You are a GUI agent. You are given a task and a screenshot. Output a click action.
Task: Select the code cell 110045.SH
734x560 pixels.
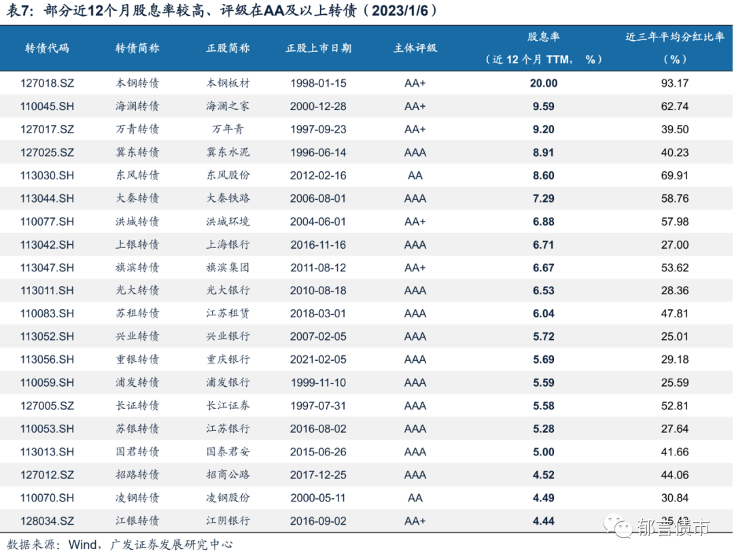pyautogui.click(x=47, y=106)
